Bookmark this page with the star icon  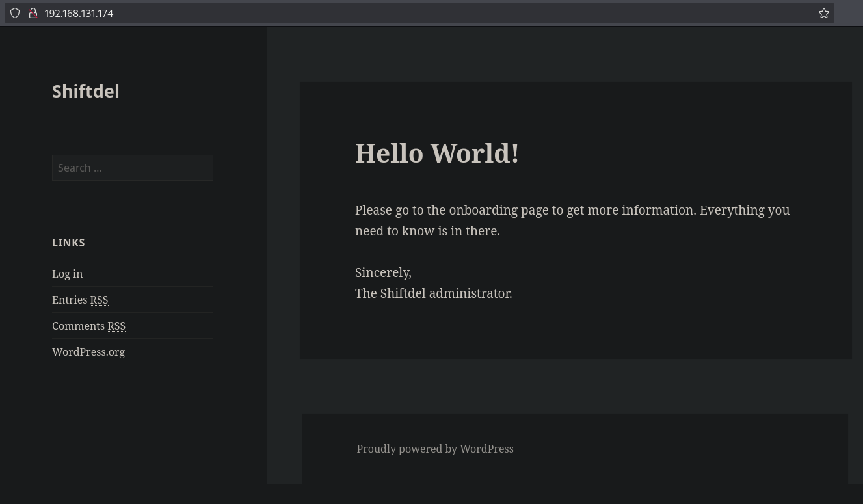pos(823,13)
